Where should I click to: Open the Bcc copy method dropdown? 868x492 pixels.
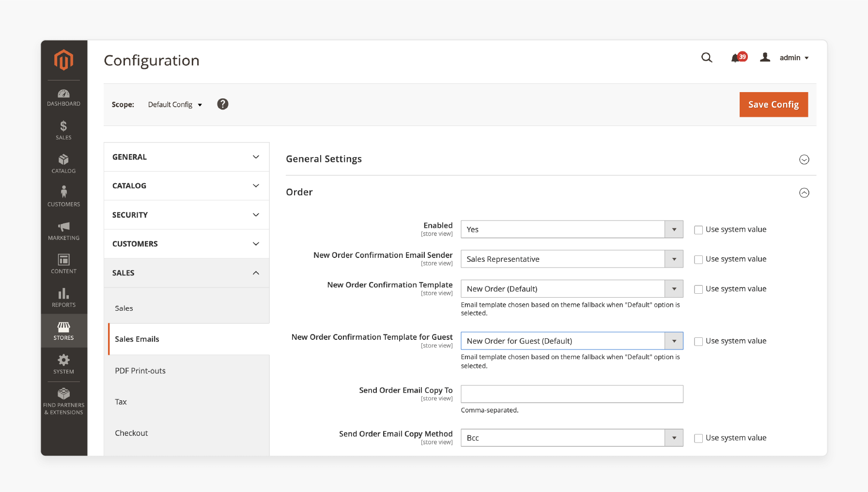point(572,438)
